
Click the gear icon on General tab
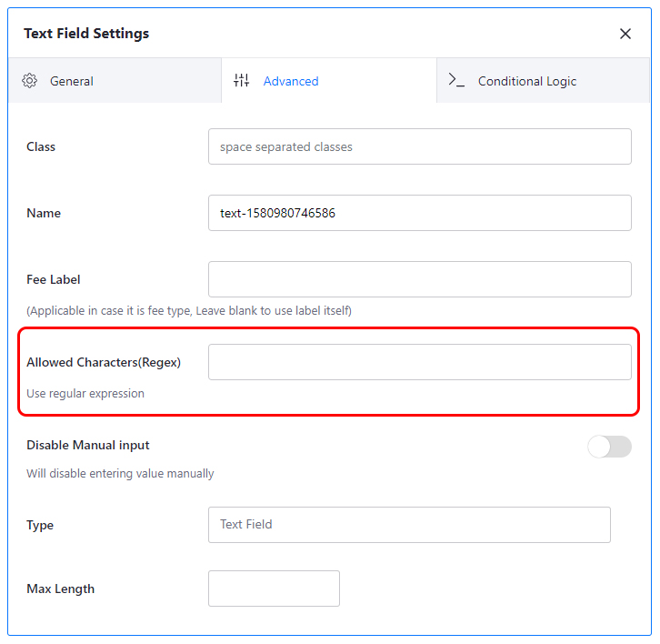tap(29, 80)
